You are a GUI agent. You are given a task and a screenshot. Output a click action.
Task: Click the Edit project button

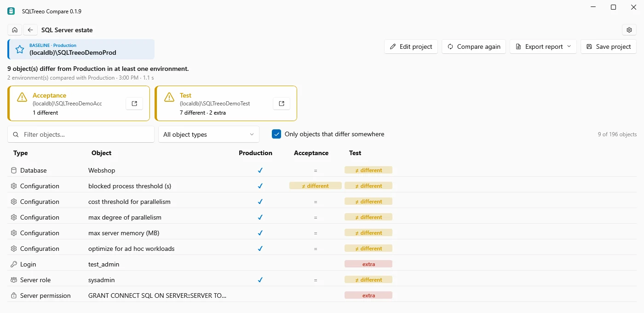click(x=411, y=46)
